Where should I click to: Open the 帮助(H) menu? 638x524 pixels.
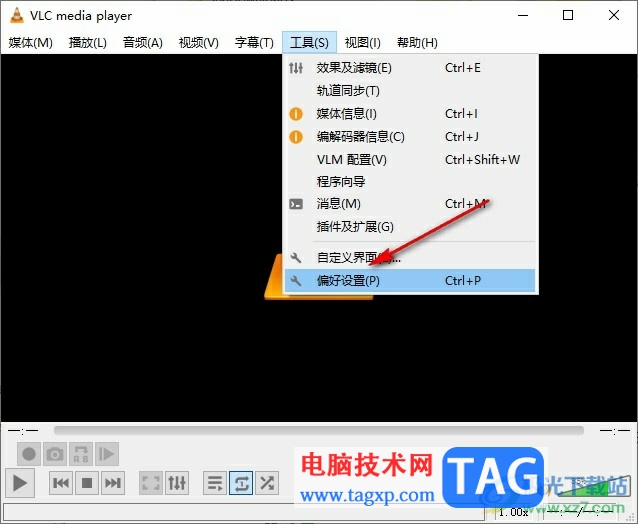(417, 42)
